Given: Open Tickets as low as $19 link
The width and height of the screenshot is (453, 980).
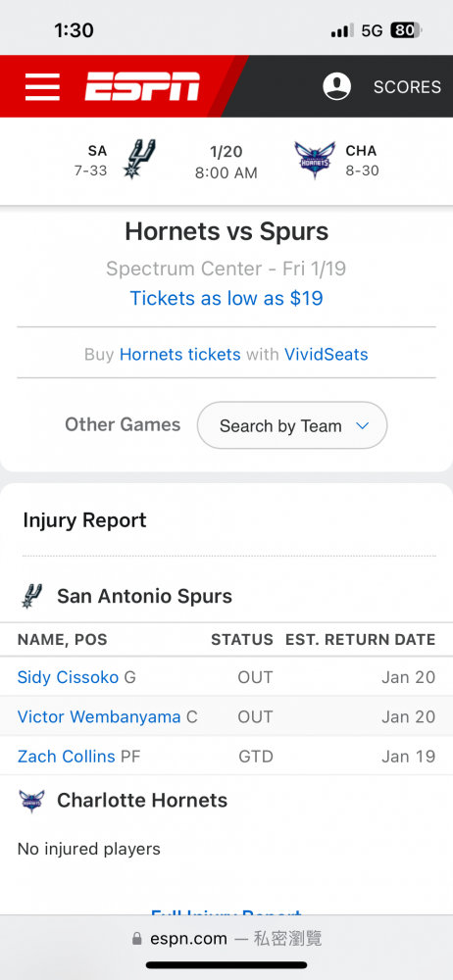Looking at the screenshot, I should coord(226,298).
